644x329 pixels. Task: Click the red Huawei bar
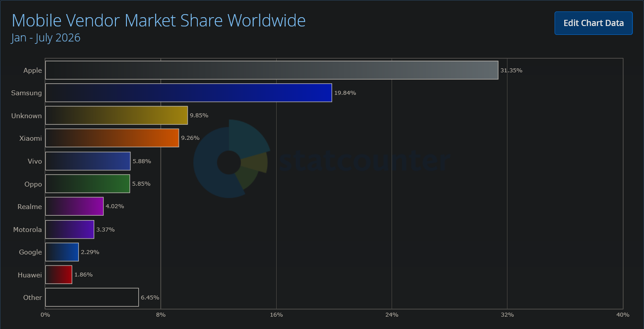[x=59, y=275]
